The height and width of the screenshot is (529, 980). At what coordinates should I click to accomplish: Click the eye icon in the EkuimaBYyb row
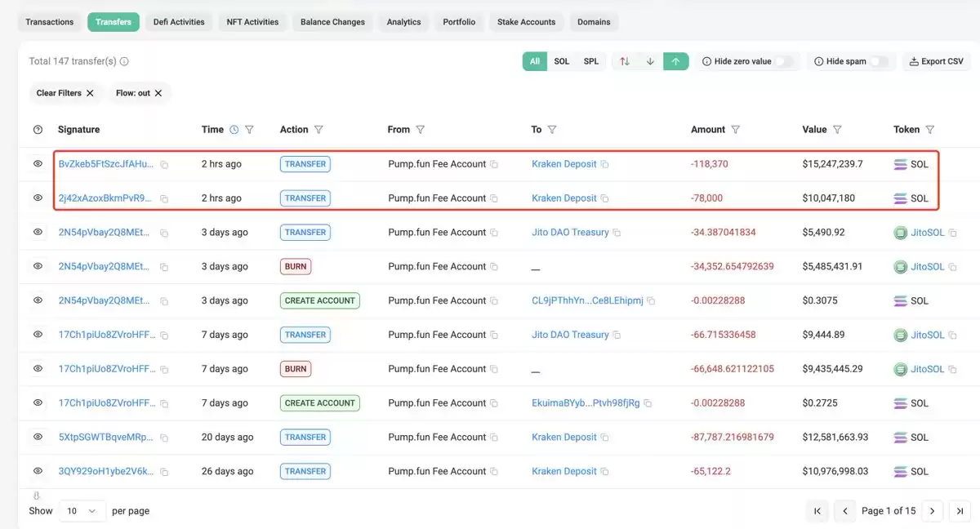pyautogui.click(x=38, y=403)
